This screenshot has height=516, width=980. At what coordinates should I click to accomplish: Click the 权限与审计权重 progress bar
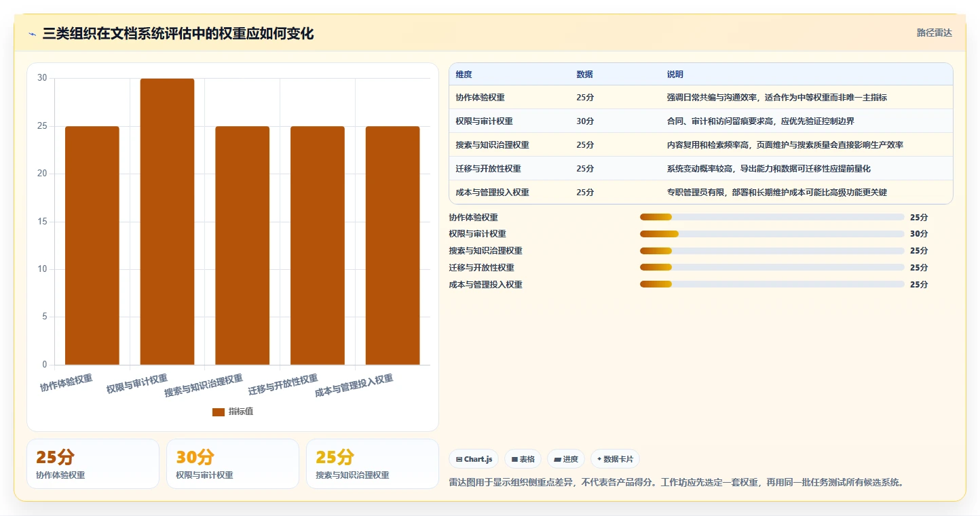772,234
